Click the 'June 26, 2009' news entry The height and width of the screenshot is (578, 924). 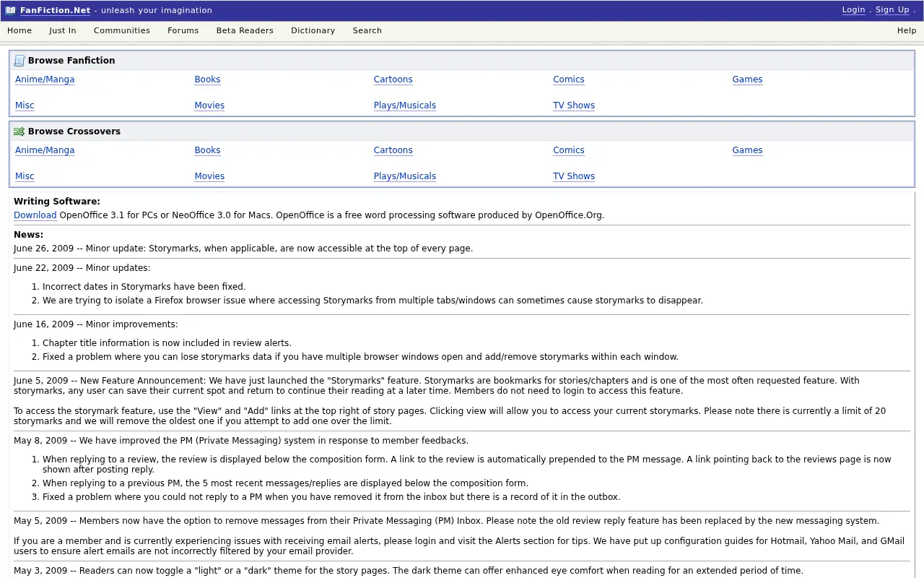[243, 249]
